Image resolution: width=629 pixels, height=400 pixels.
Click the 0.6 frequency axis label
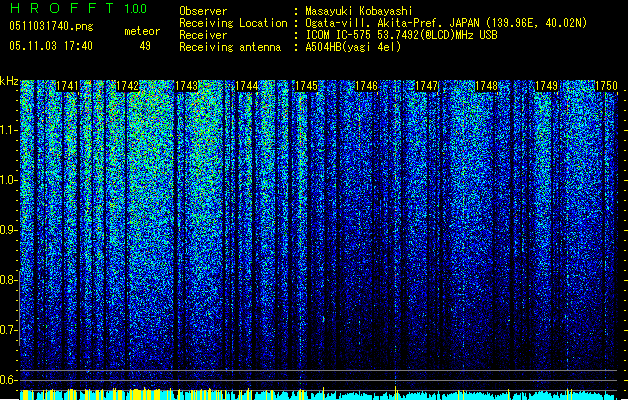click(x=8, y=380)
